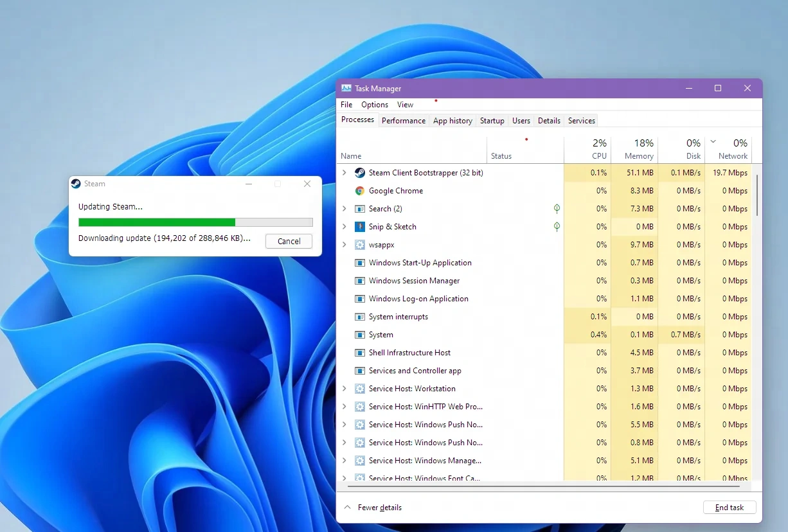Click the 51.1 MB memory value
This screenshot has height=532, width=788.
[x=640, y=173]
